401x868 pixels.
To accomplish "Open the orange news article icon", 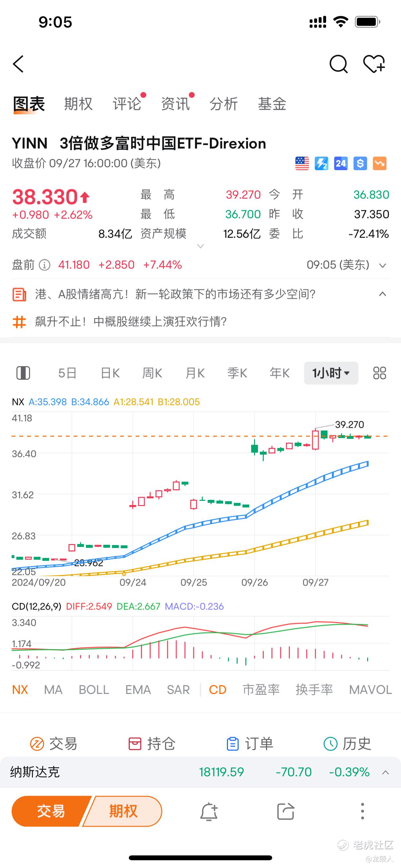I will [19, 294].
